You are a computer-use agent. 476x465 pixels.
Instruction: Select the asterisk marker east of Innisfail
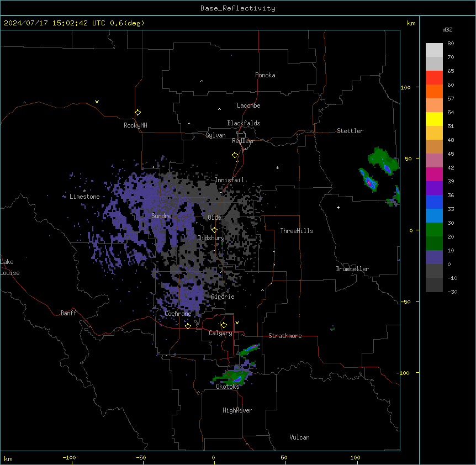tap(277, 167)
